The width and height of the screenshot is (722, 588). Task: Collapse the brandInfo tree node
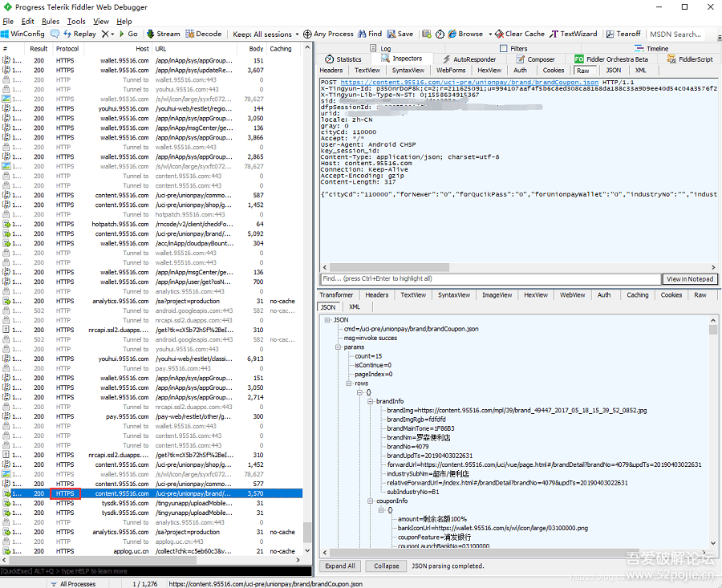point(370,402)
